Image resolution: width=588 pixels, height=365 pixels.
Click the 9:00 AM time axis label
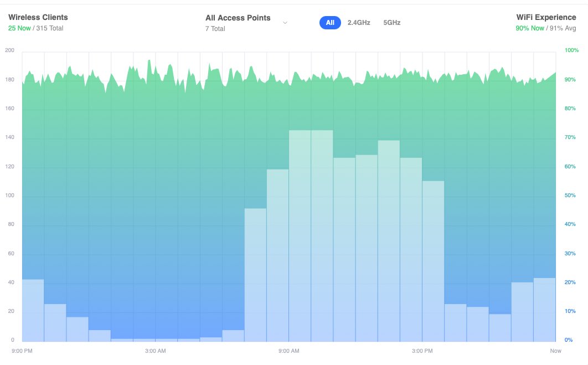[289, 351]
